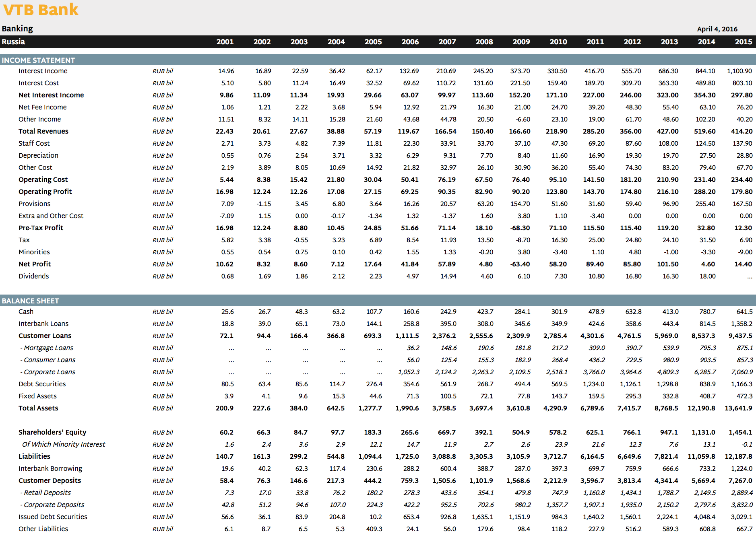Click the April 4, 2016 date
The height and width of the screenshot is (536, 756).
(x=717, y=29)
